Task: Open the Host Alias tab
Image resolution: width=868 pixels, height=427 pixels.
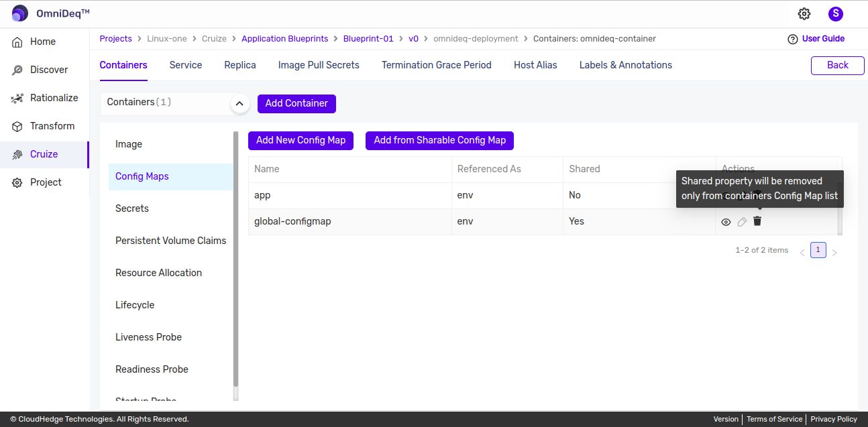Action: (535, 65)
